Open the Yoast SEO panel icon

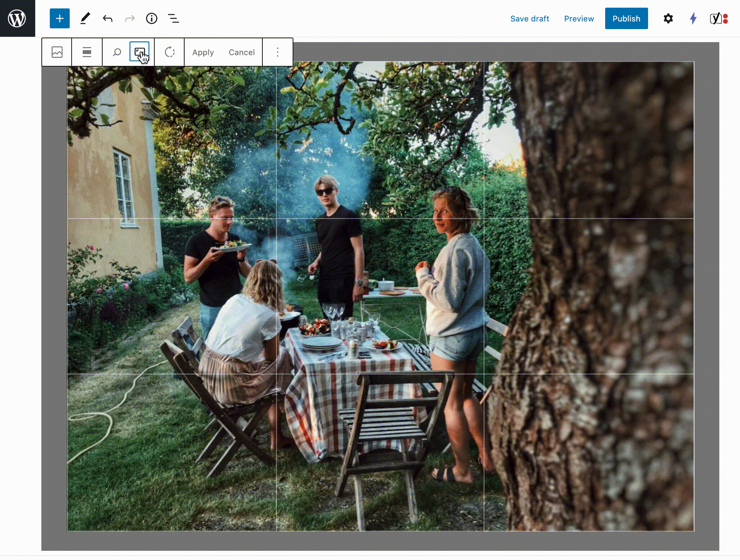click(x=719, y=18)
